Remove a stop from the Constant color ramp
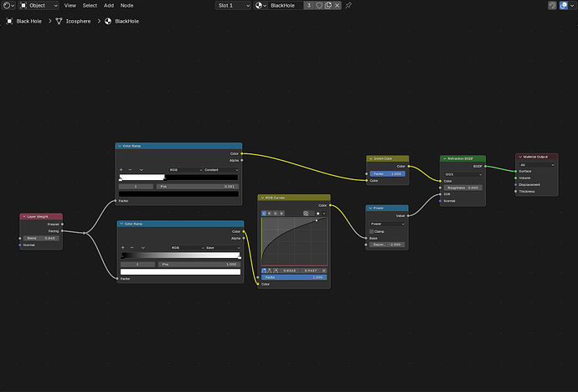The height and width of the screenshot is (392, 578). click(130, 170)
